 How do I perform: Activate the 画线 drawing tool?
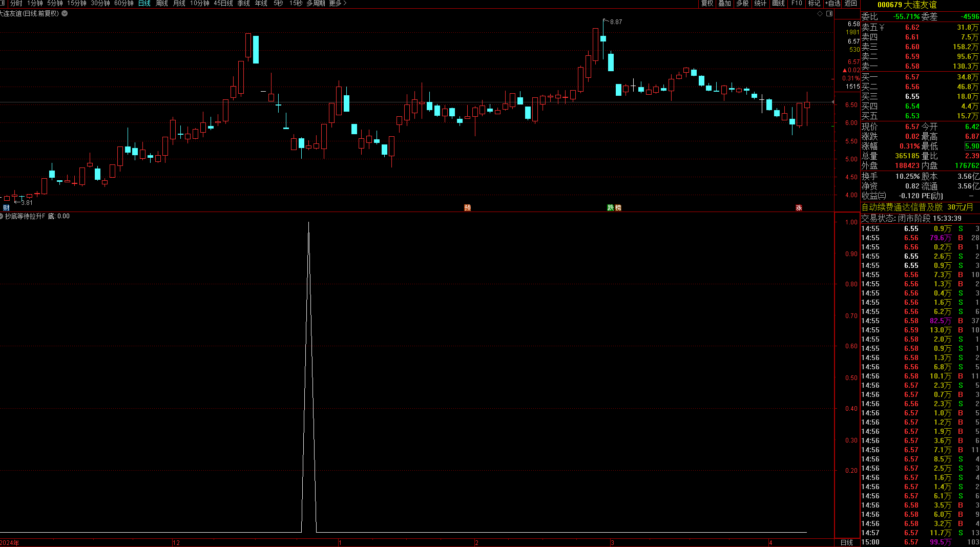click(779, 3)
